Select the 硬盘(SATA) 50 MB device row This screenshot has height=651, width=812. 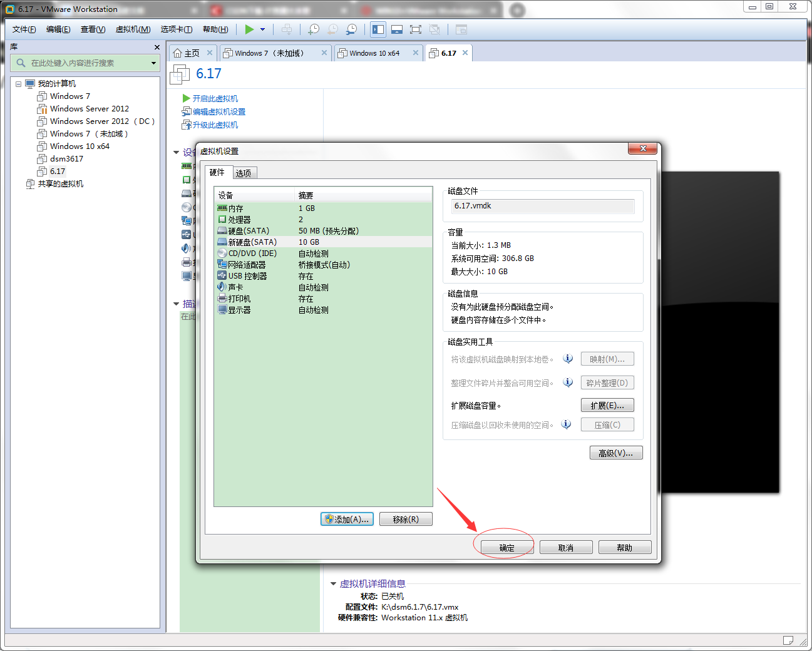(323, 231)
